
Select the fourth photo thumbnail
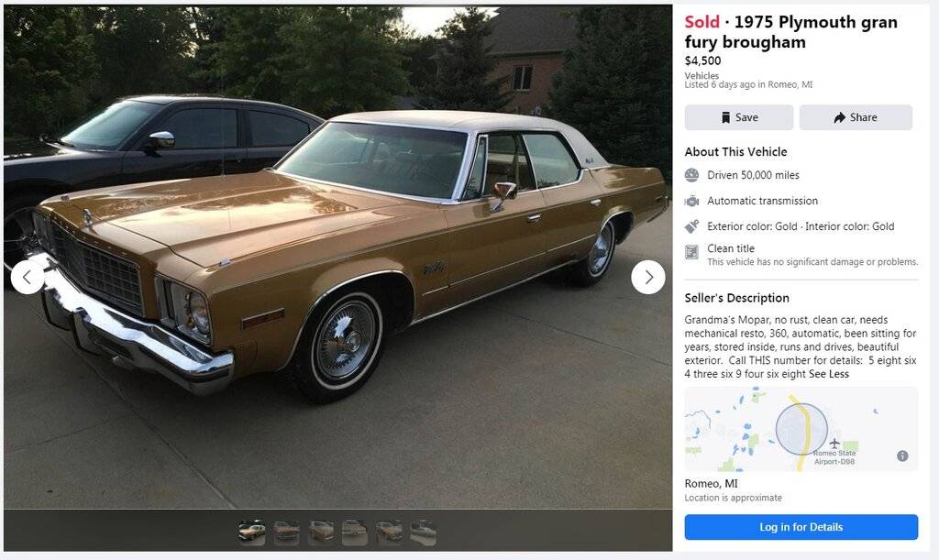355,532
